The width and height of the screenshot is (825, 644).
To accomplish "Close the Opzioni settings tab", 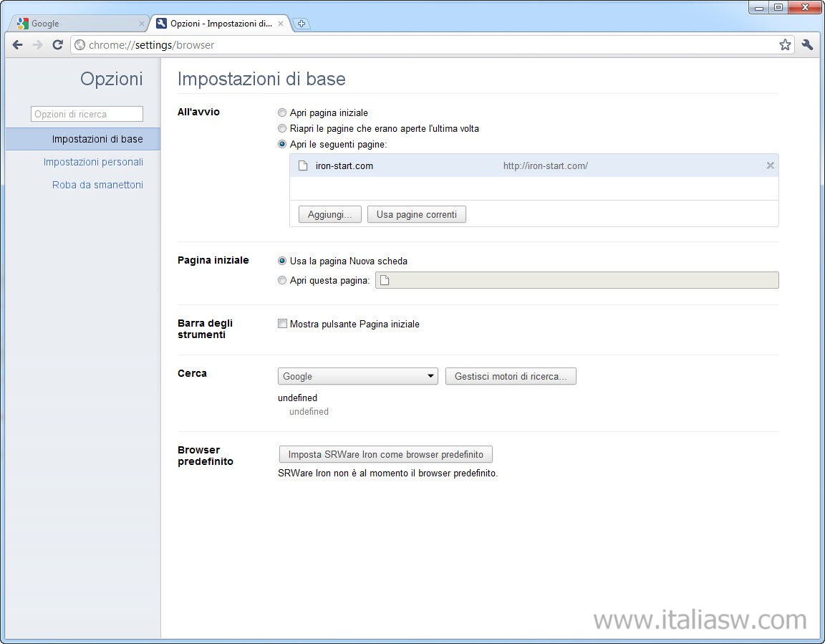I will coord(281,24).
